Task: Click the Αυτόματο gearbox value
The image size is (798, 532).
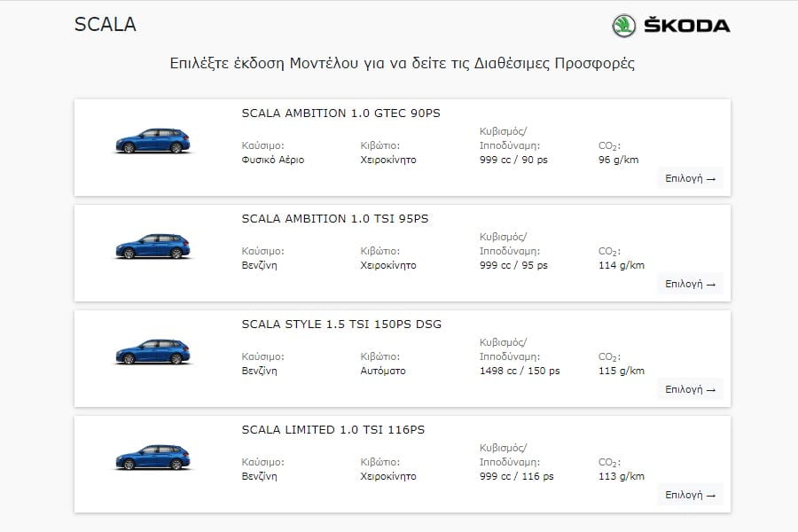Action: point(383,371)
